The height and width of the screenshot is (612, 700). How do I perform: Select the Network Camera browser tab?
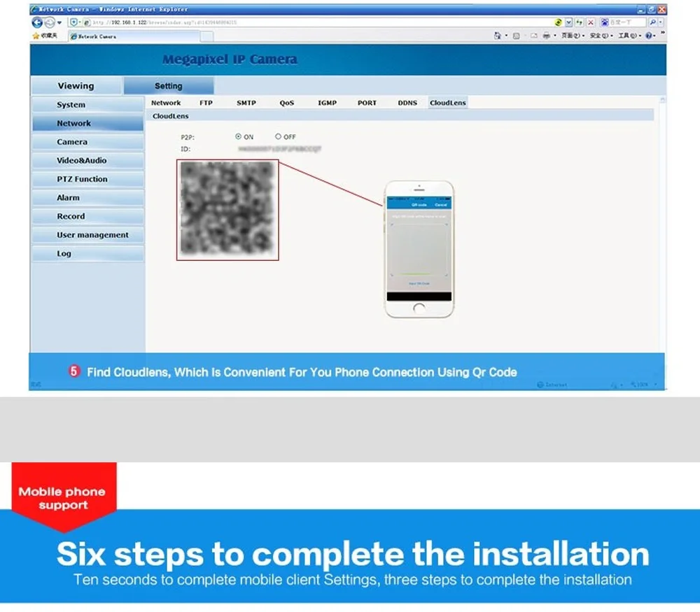(x=133, y=36)
